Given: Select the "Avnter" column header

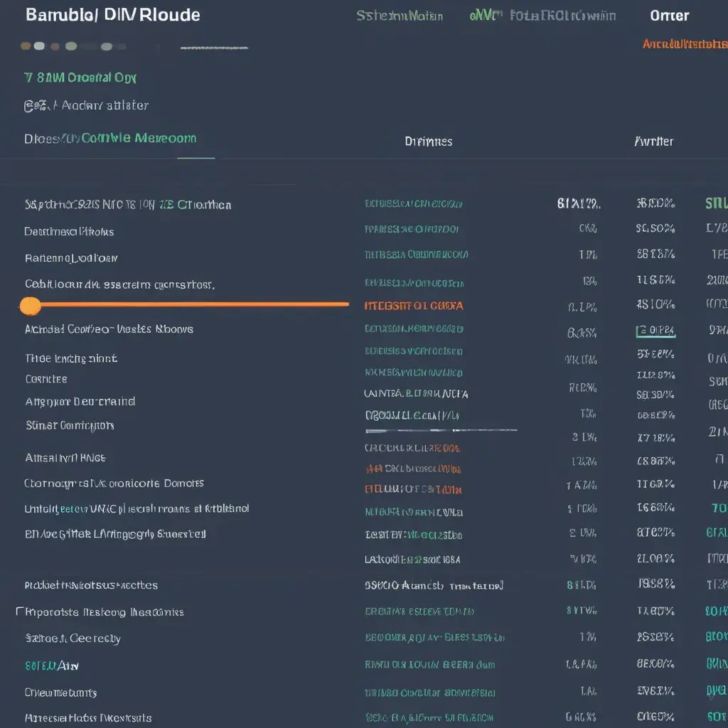Looking at the screenshot, I should [x=653, y=141].
